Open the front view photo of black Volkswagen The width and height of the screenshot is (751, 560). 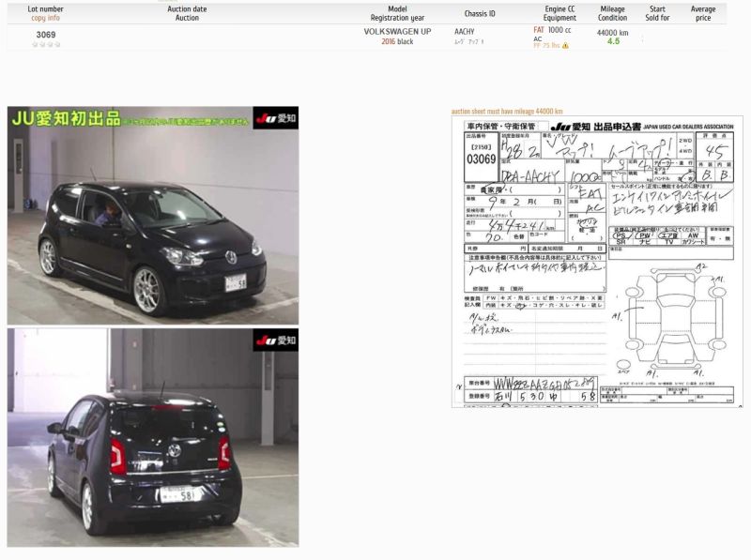153,216
